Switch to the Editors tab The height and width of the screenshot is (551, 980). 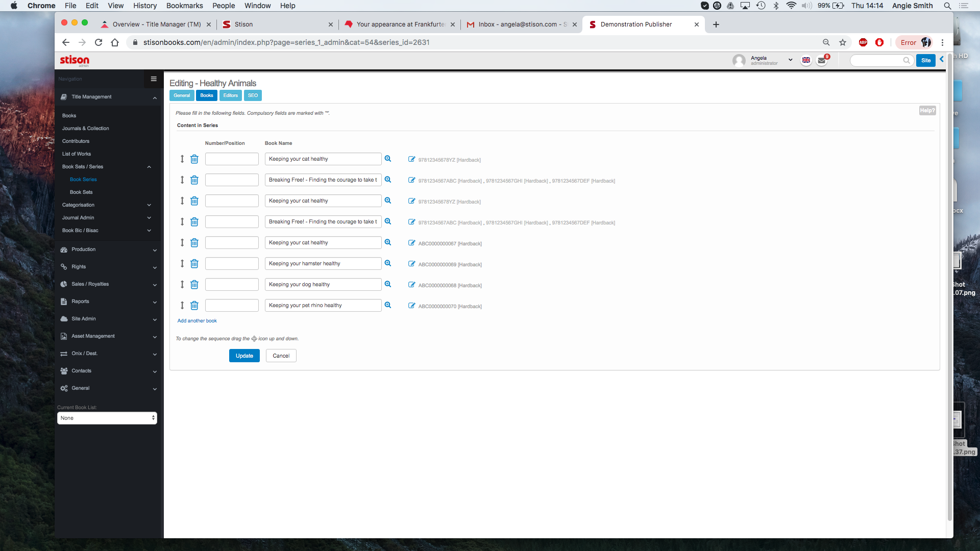(x=230, y=95)
